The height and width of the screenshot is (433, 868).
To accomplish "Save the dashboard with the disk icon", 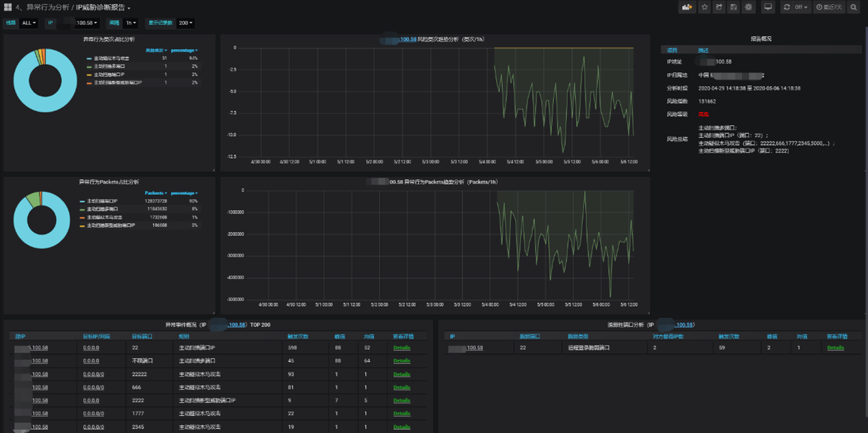I will pyautogui.click(x=733, y=7).
